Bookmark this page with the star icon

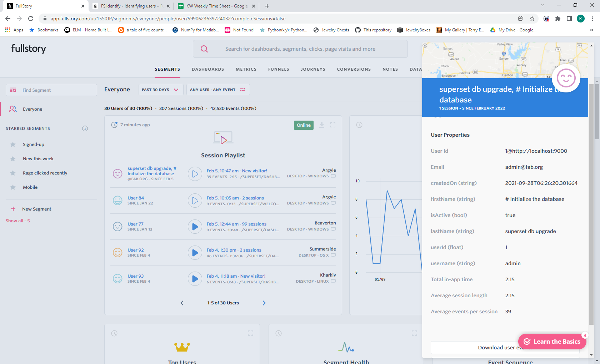[x=532, y=19]
